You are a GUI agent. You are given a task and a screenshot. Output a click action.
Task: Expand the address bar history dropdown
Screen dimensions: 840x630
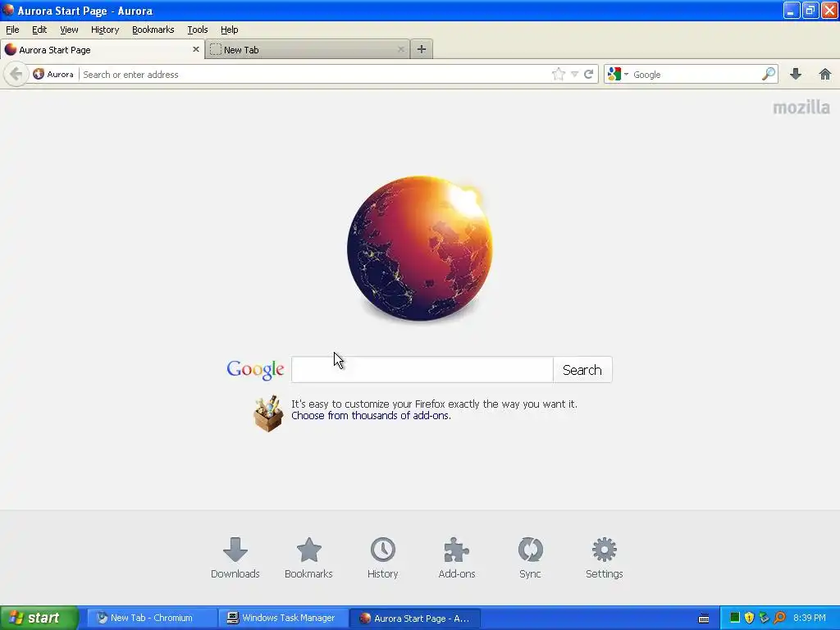coord(574,74)
